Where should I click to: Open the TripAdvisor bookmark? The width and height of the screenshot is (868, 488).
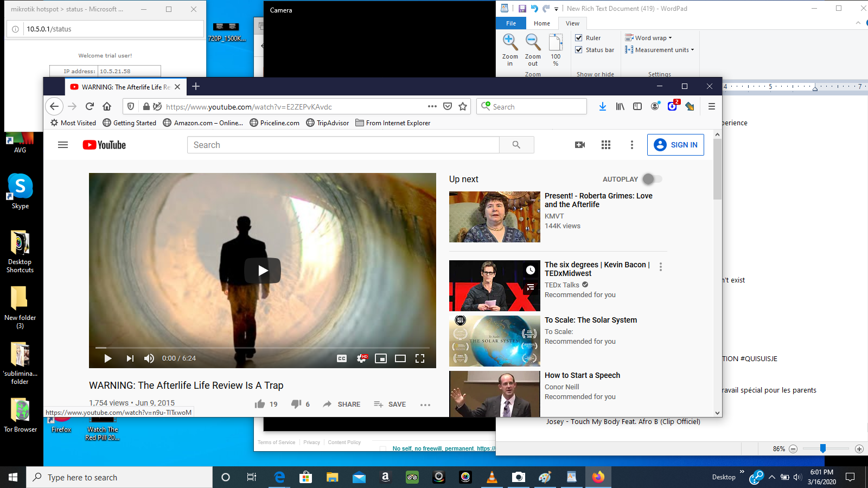tap(328, 123)
